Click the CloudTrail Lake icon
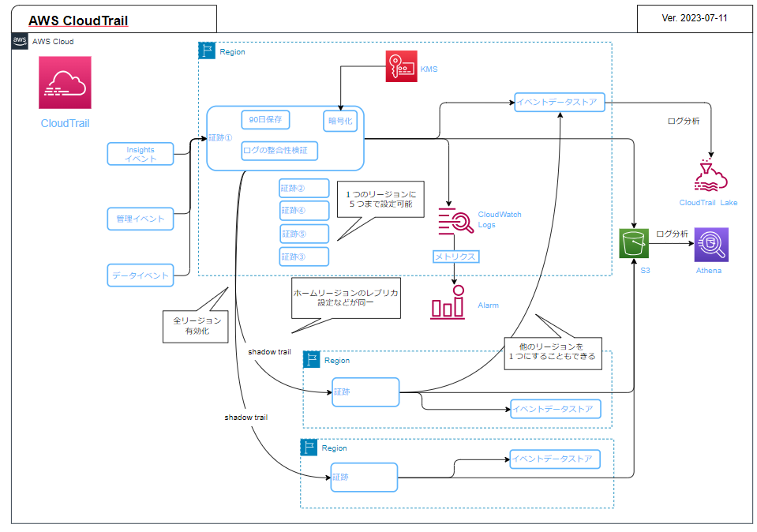 click(710, 176)
